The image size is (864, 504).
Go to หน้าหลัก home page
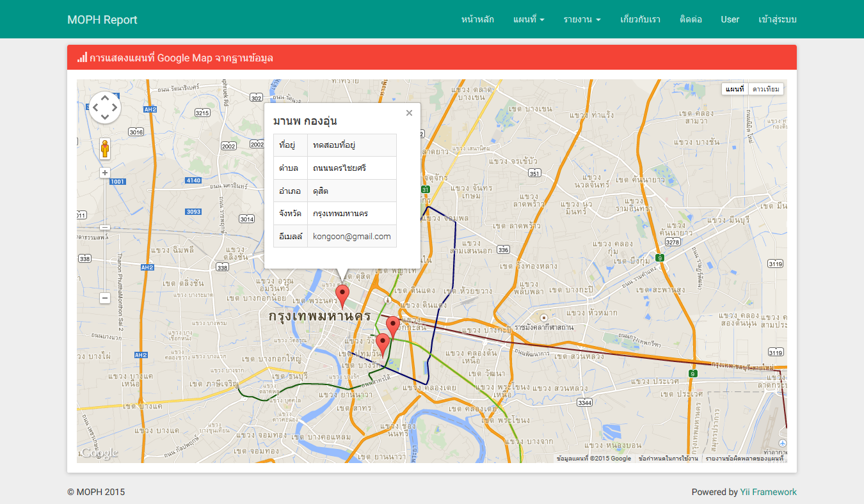tap(477, 19)
